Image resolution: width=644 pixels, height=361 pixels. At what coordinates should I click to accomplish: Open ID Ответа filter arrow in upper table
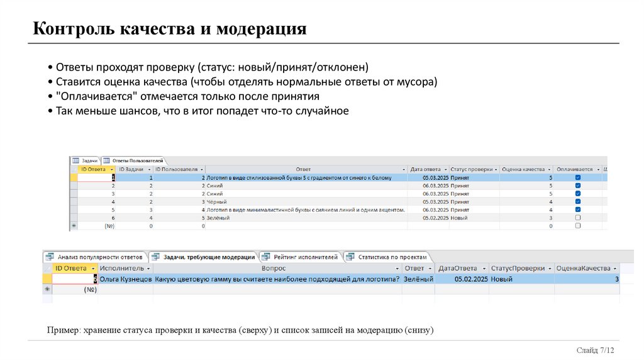[111, 170]
